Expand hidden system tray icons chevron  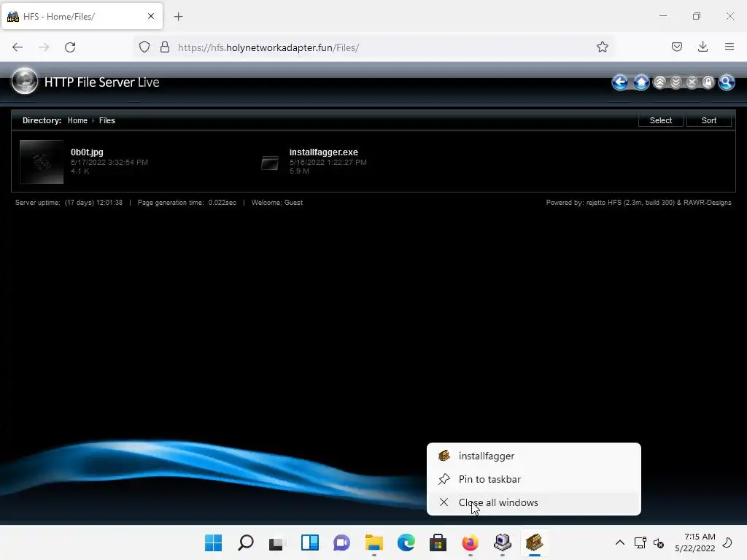620,542
